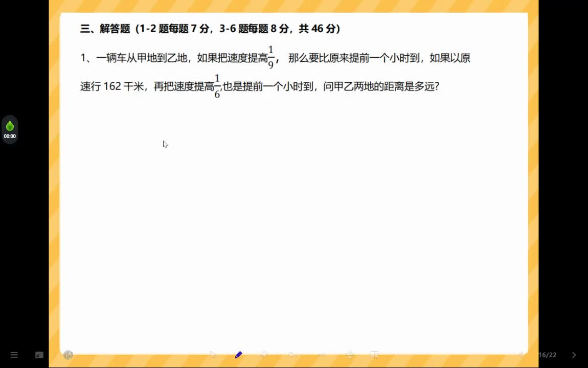Click the green leaf timer widget
This screenshot has height=368, width=588.
10,129
